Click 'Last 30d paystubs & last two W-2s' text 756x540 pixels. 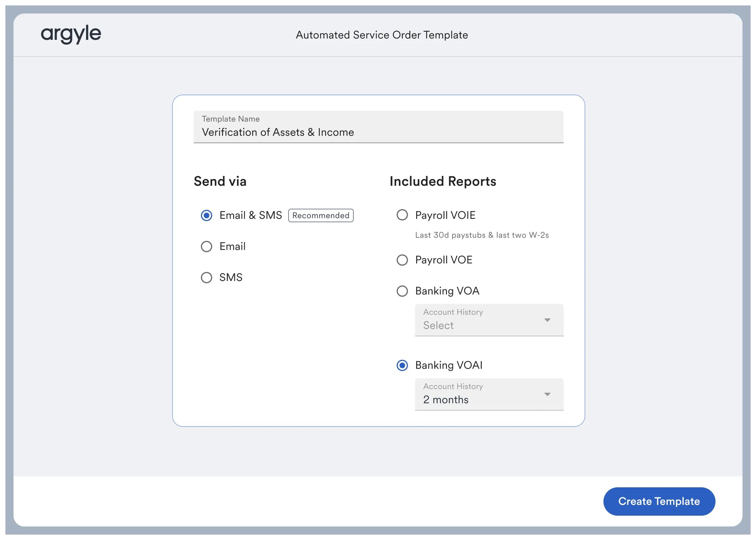point(482,235)
